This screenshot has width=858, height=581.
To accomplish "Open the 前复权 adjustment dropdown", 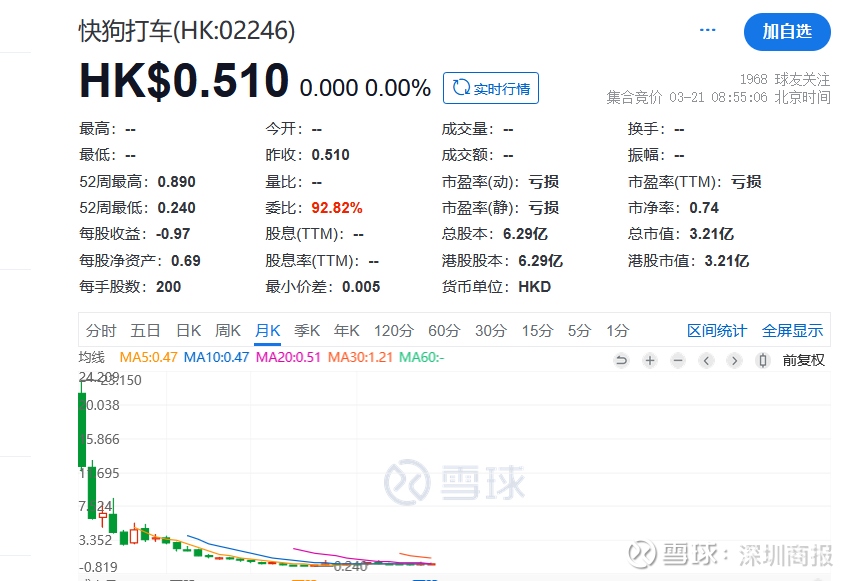I will pos(803,361).
